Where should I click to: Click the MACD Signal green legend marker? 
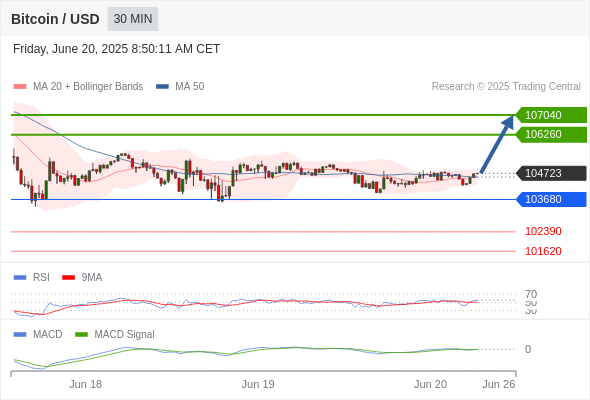click(81, 335)
